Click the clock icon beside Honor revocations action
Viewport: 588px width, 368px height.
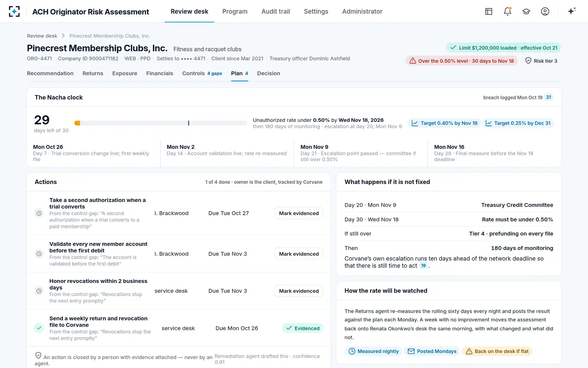click(39, 291)
